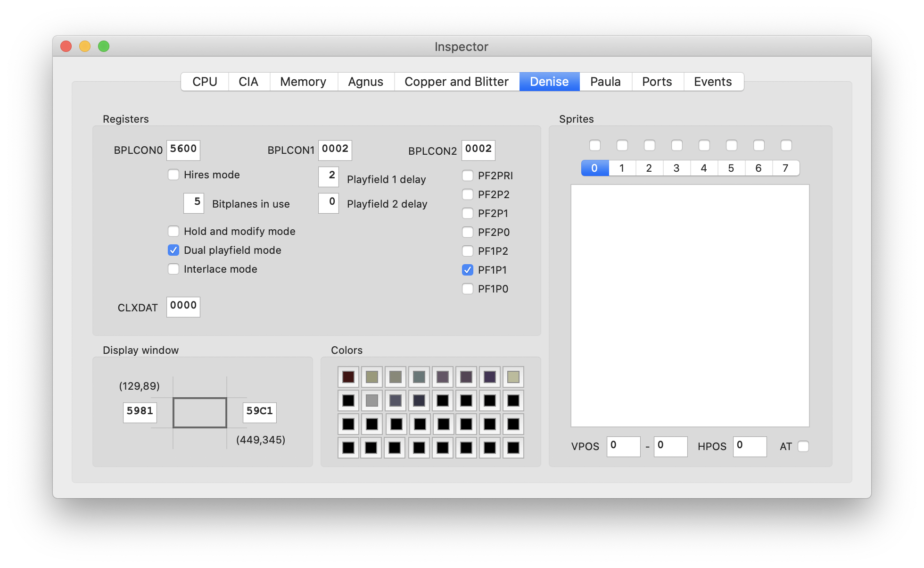
Task: Click the display window rectangle preview
Action: [x=200, y=413]
